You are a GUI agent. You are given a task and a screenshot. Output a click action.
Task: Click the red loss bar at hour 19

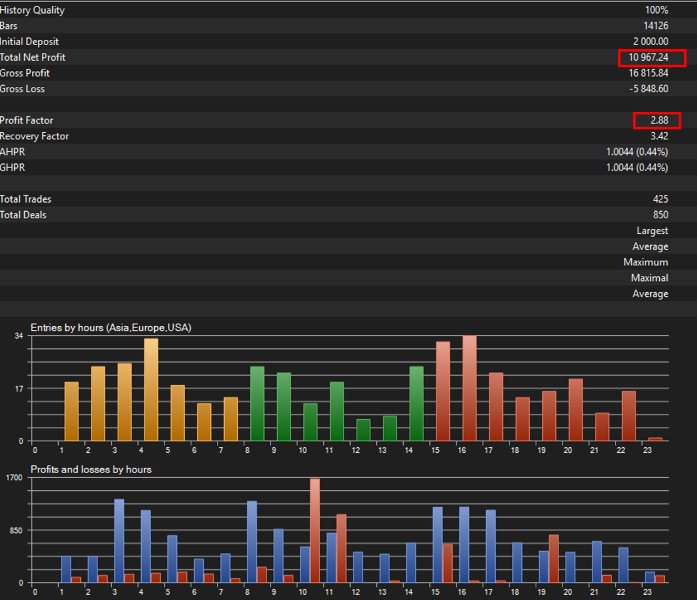click(x=554, y=559)
